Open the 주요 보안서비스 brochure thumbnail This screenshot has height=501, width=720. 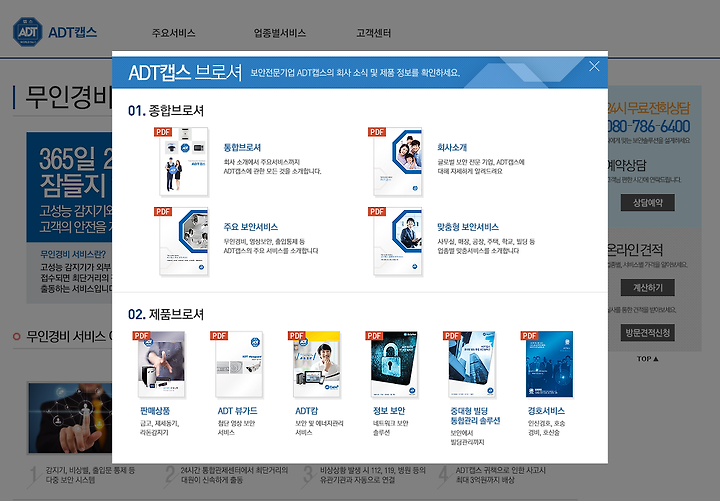(x=184, y=242)
